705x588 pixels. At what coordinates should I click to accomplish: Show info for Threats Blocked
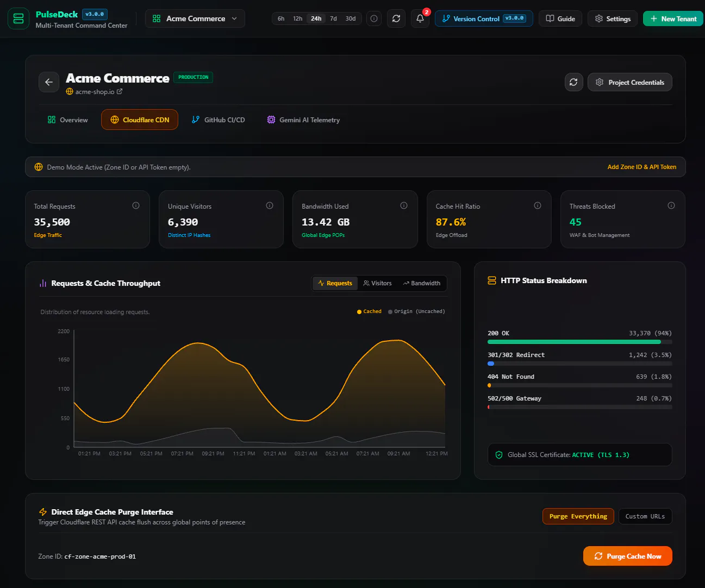[671, 205]
